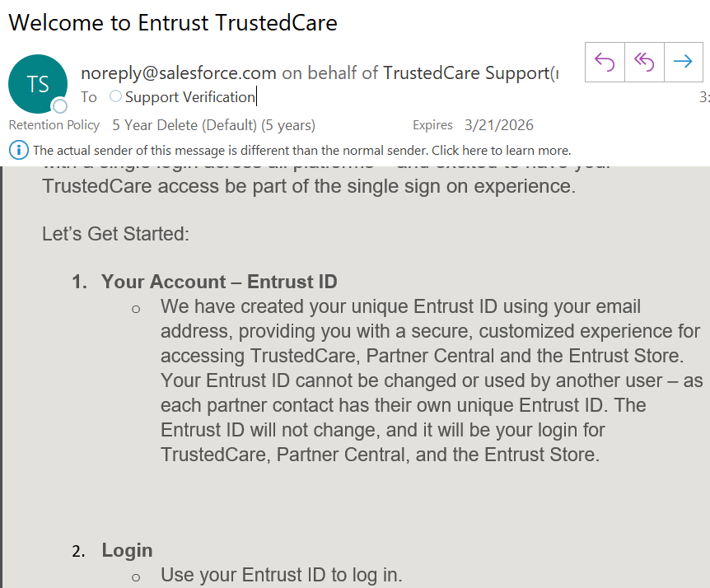This screenshot has width=710, height=588.
Task: Click the Let's Get Started text
Action: (116, 234)
